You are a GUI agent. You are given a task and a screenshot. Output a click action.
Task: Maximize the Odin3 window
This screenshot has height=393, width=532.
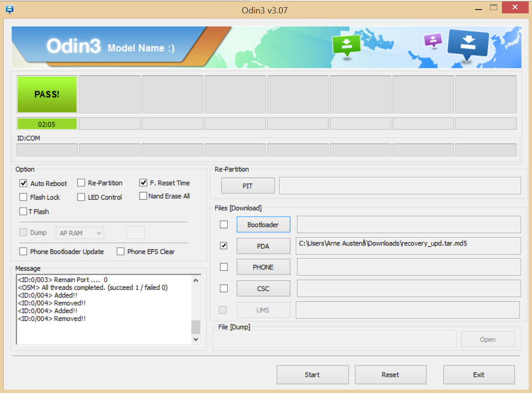tap(493, 8)
